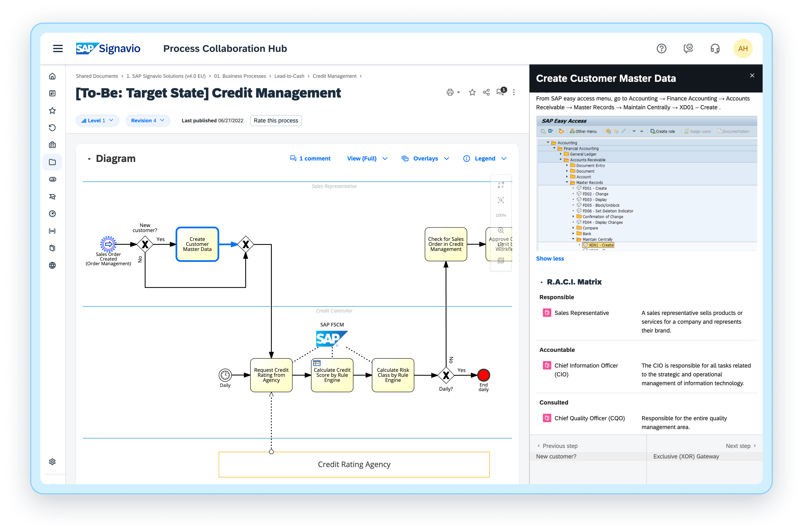This screenshot has height=532, width=803.
Task: Expand the Overlays dropdown
Action: 426,158
